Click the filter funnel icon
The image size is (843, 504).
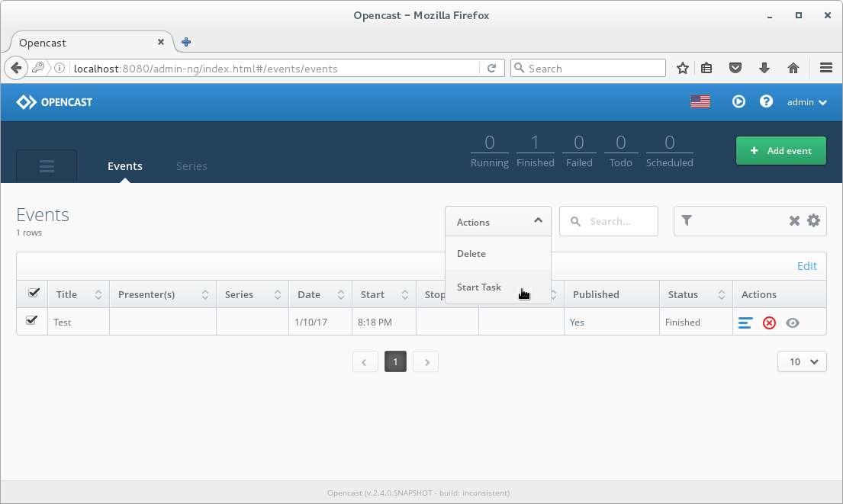[687, 220]
